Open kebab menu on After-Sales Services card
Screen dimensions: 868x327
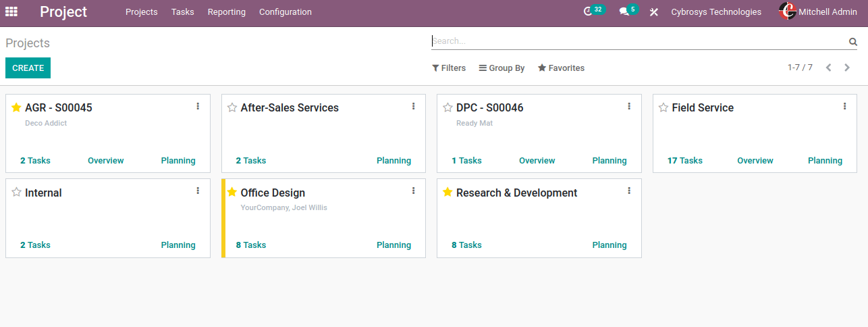[414, 106]
